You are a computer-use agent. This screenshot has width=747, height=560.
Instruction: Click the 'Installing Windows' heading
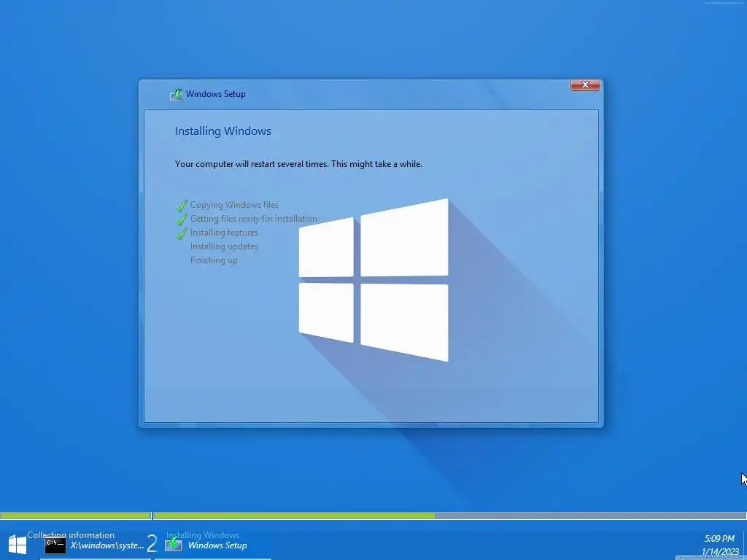(223, 131)
